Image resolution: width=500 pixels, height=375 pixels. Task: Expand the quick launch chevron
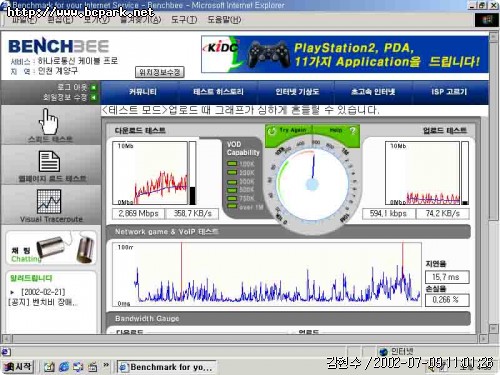pos(106,365)
